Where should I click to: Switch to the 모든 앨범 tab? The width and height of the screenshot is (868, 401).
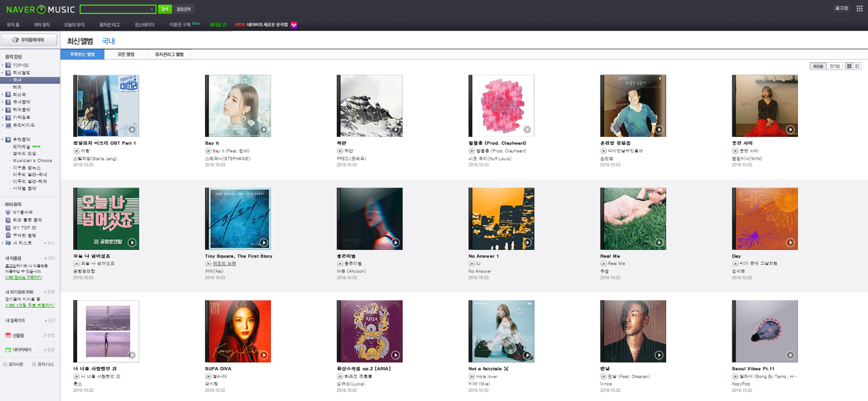pos(126,55)
